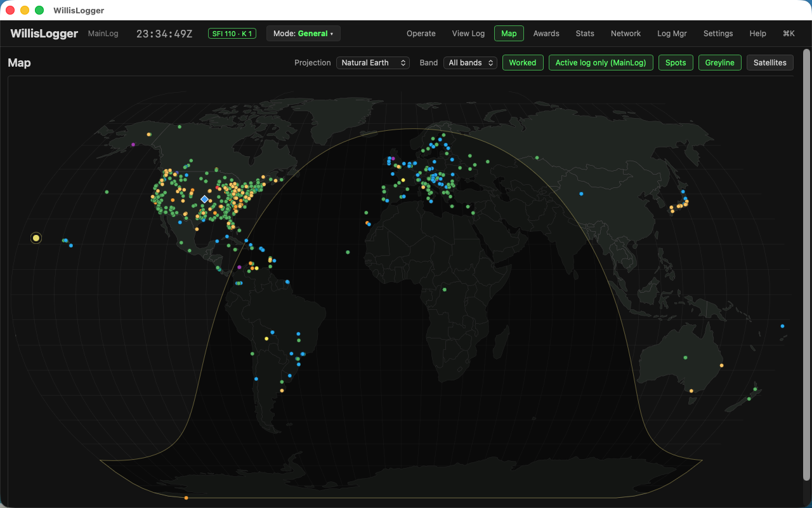Viewport: 812px width, 508px height.
Task: Click the blue diamond home station marker
Action: point(204,199)
